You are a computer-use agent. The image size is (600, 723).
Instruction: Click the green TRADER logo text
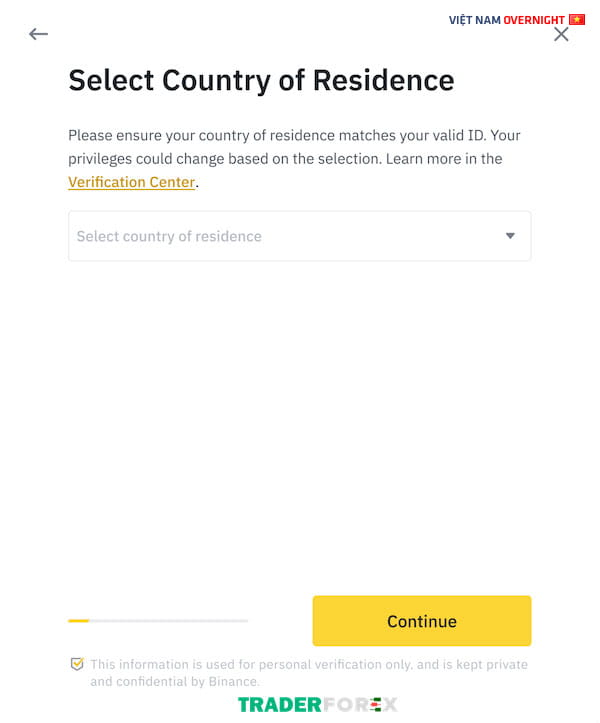click(x=279, y=705)
